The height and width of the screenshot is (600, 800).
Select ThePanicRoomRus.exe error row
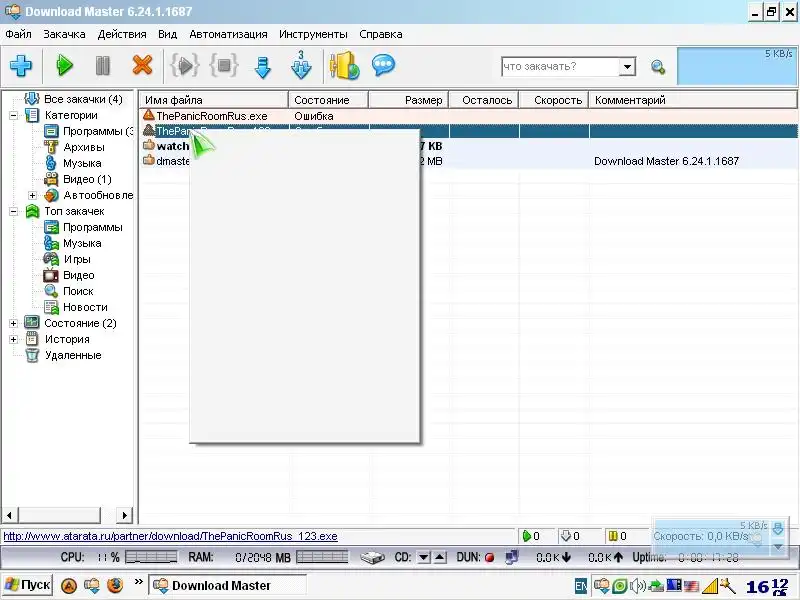(x=468, y=116)
